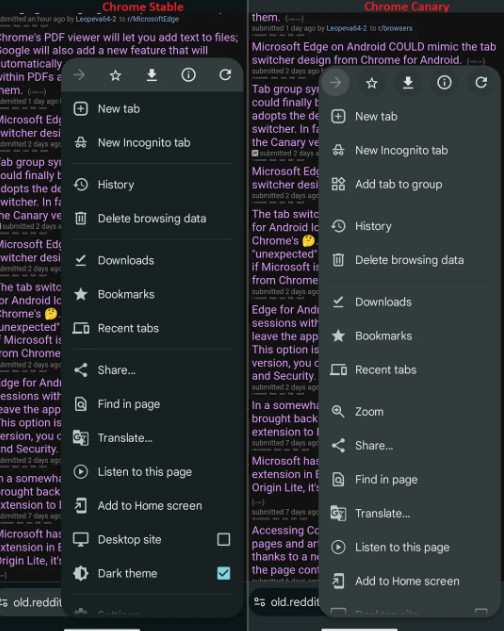This screenshot has height=631, width=504.
Task: Tap the old.reddit URL text in Chrome Canary
Action: [295, 602]
